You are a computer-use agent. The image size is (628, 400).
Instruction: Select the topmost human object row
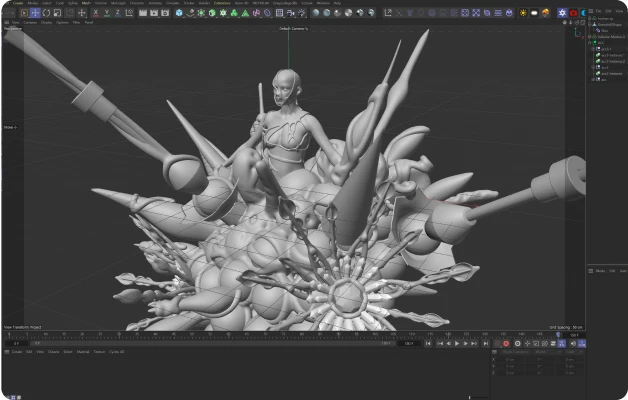[606, 18]
